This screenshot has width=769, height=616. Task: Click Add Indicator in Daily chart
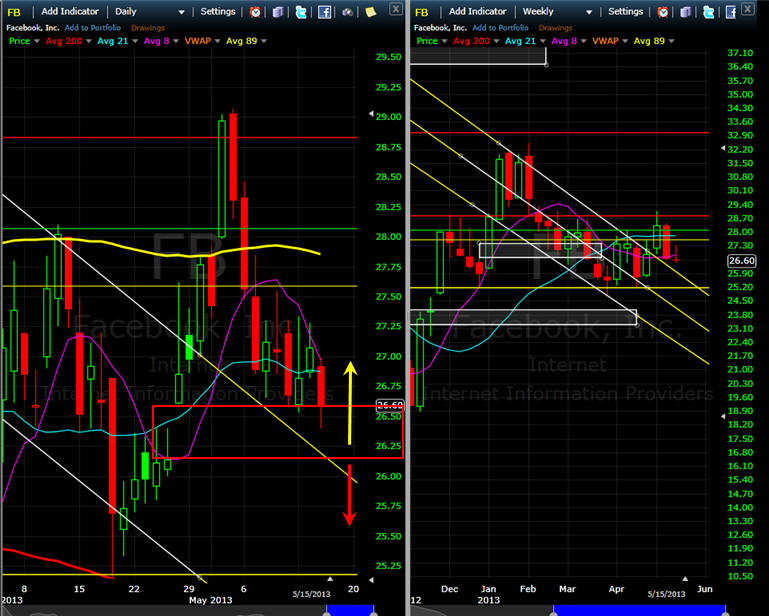[70, 11]
